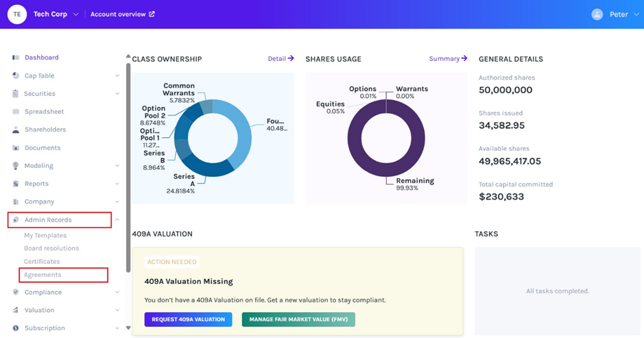Click Manage Fair Market Value button
The width and height of the screenshot is (644, 338).
pyautogui.click(x=298, y=319)
